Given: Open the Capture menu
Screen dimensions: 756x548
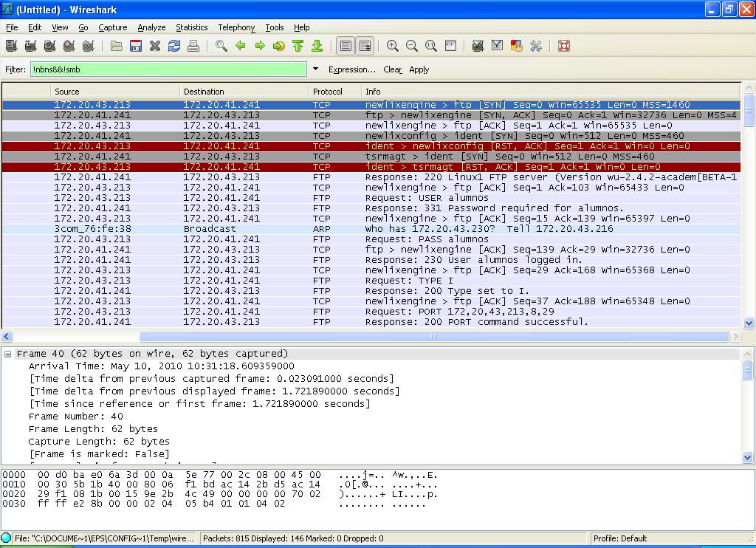Looking at the screenshot, I should pos(113,27).
